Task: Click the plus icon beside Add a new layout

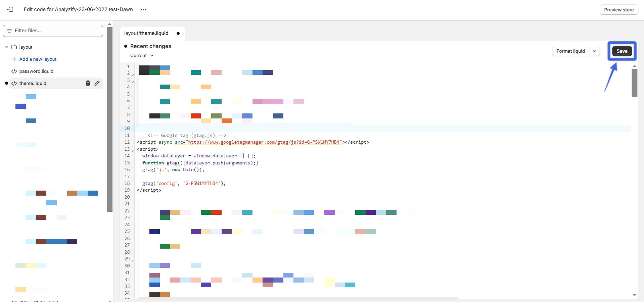Action: [x=14, y=59]
